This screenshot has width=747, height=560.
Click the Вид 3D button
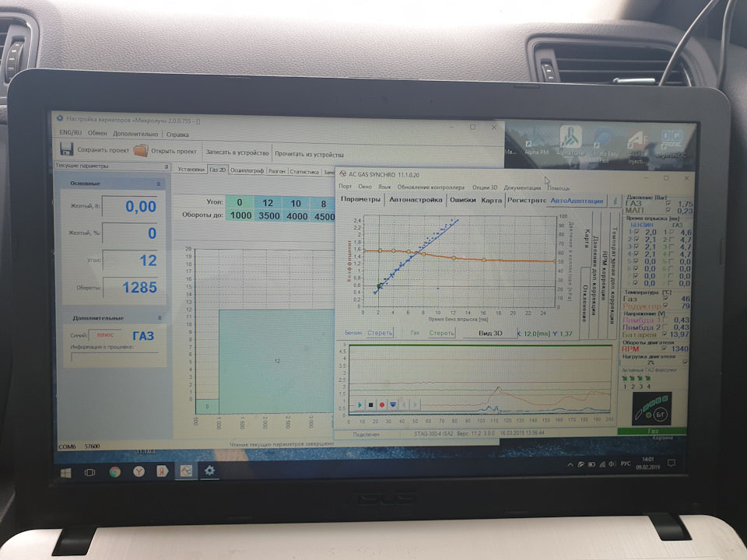click(490, 333)
